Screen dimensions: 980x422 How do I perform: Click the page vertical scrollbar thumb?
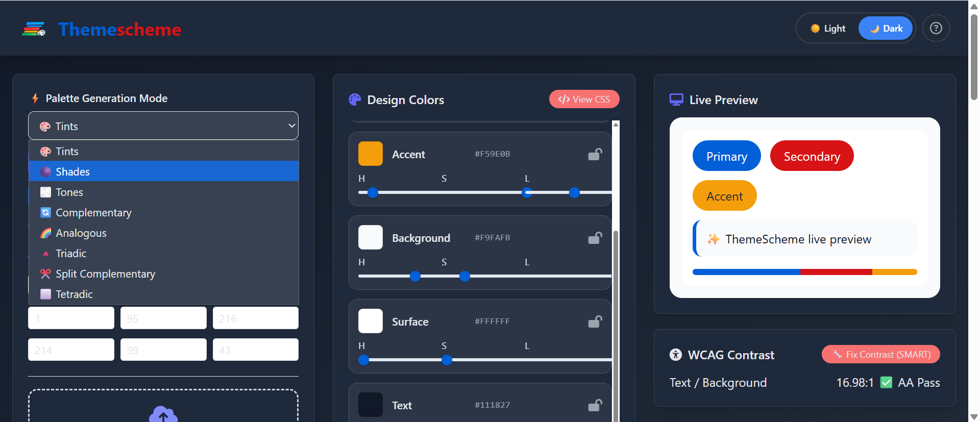[974, 56]
